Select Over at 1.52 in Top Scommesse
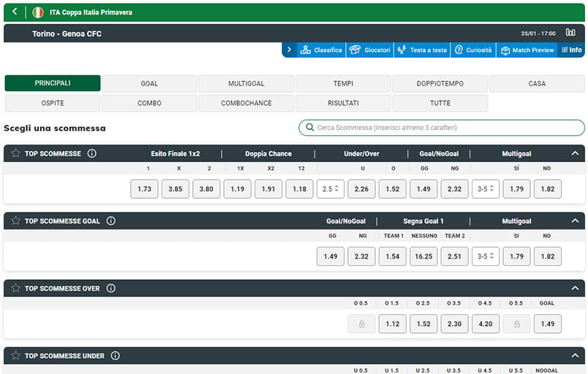The height and width of the screenshot is (374, 588). point(393,188)
